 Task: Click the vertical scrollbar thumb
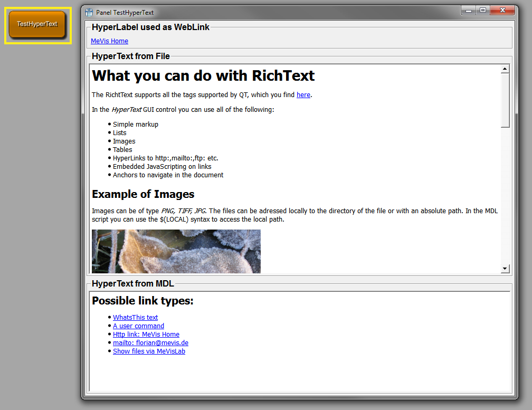(x=505, y=100)
